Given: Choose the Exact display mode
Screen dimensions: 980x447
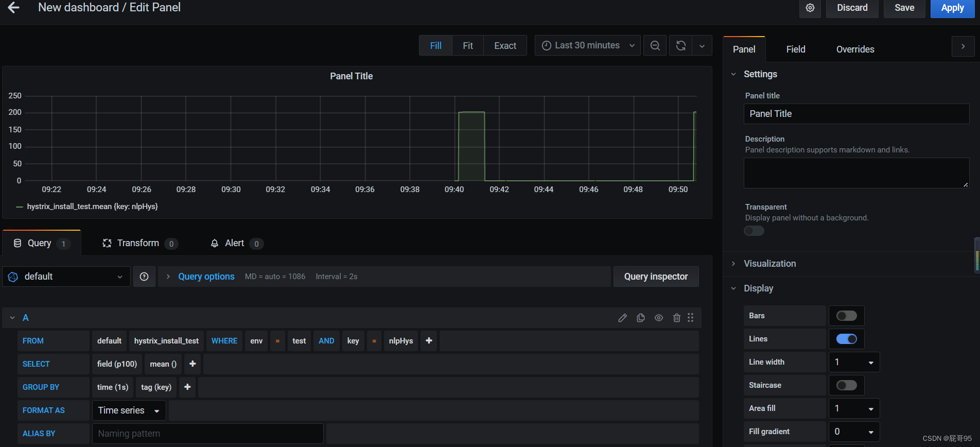Looking at the screenshot, I should click(505, 46).
